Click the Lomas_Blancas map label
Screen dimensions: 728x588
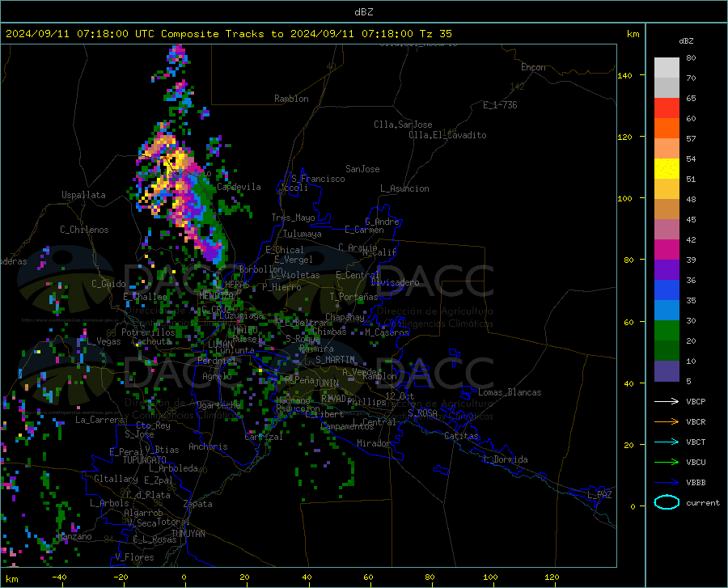coord(510,392)
